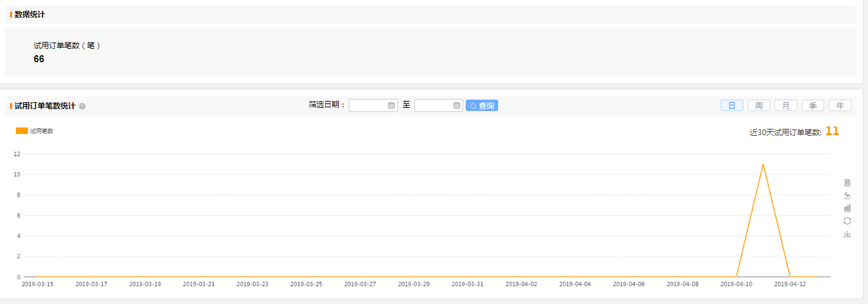This screenshot has height=304, width=868.
Task: Switch to 月 (monthly) view
Action: click(786, 106)
